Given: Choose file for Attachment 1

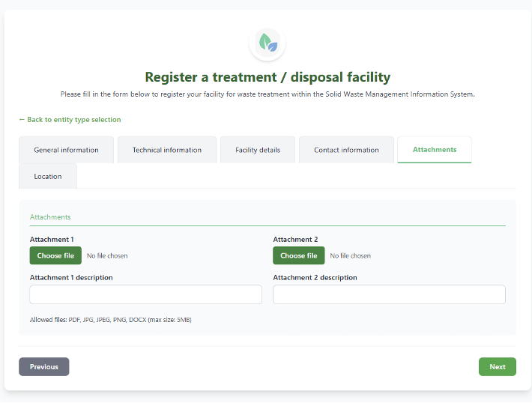Looking at the screenshot, I should point(55,255).
